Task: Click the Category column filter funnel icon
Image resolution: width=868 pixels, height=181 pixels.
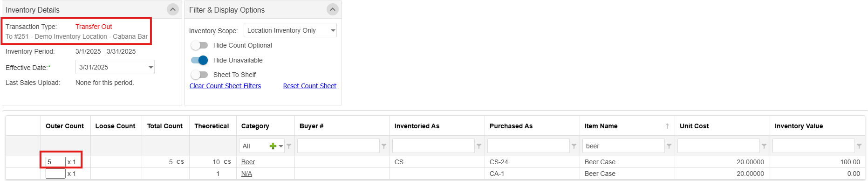Action: [289, 146]
